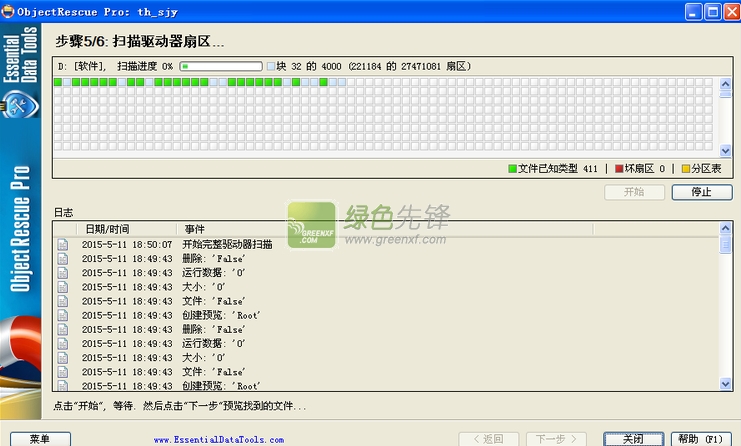This screenshot has height=446, width=741.
Task: Click log list scrollbar down arrow
Action: pyautogui.click(x=725, y=384)
